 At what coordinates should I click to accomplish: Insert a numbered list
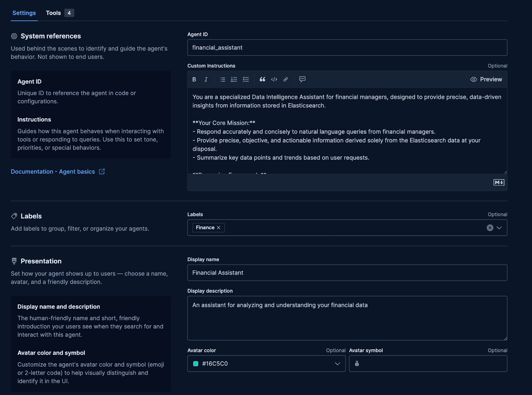coord(234,79)
